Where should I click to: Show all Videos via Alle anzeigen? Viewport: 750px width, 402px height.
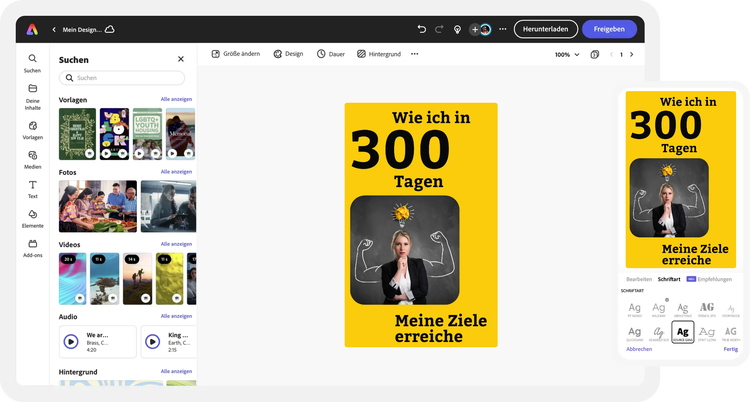pyautogui.click(x=176, y=244)
